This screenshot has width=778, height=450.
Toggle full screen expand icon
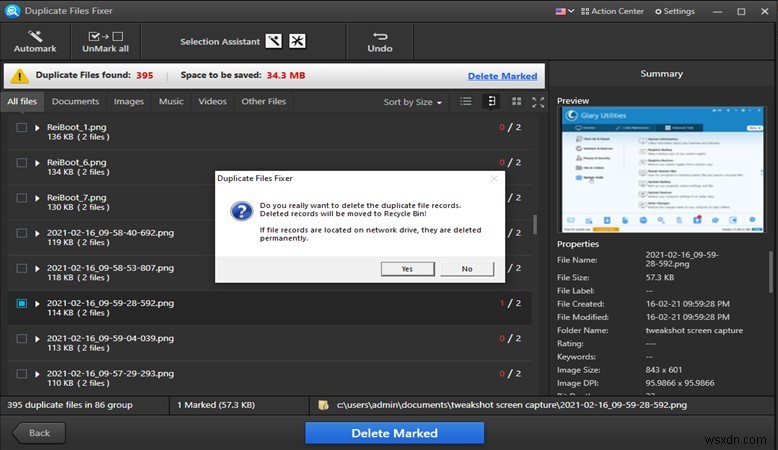538,102
